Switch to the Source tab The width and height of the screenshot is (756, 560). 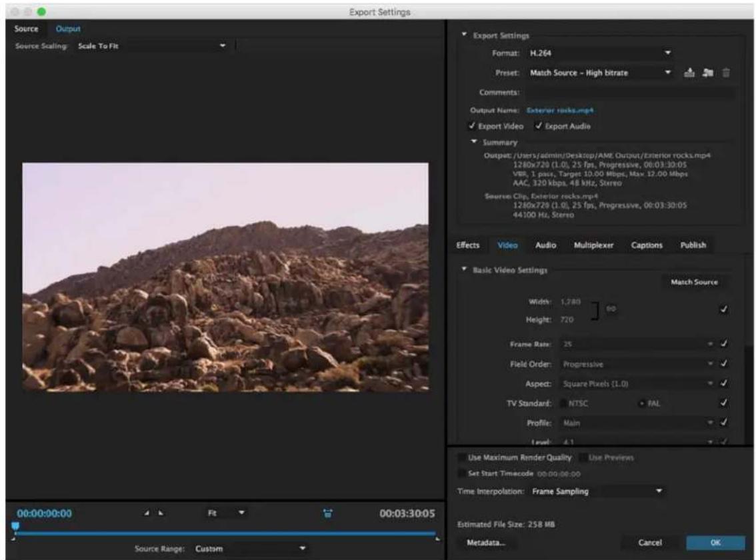(26, 29)
